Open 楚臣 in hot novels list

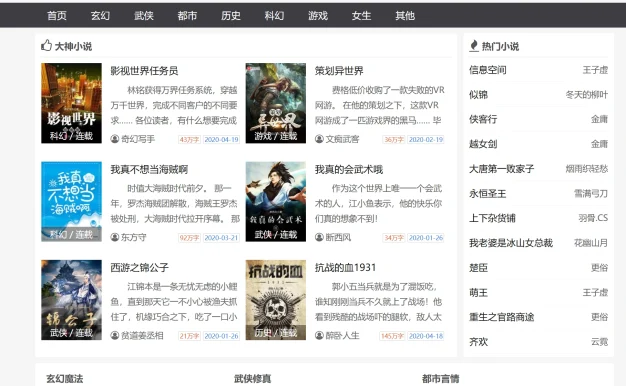[478, 267]
